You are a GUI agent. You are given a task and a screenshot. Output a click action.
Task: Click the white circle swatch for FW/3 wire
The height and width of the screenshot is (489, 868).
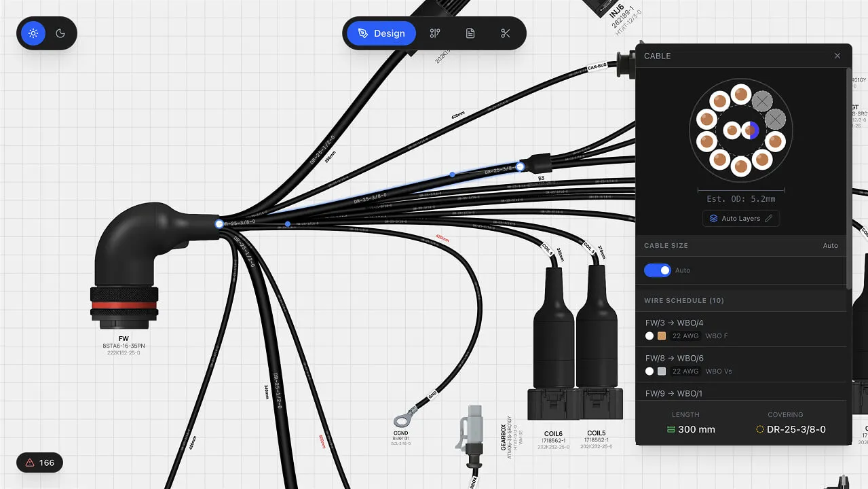(x=649, y=336)
